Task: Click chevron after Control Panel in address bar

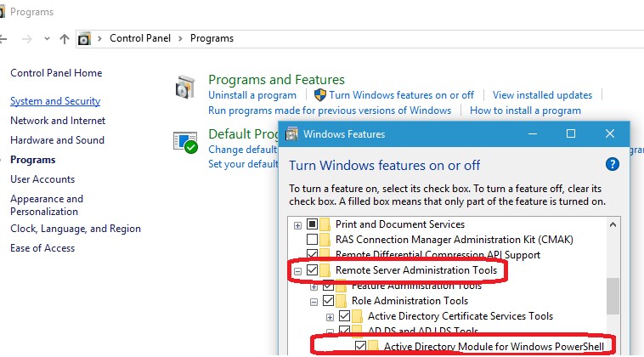Action: (x=180, y=38)
